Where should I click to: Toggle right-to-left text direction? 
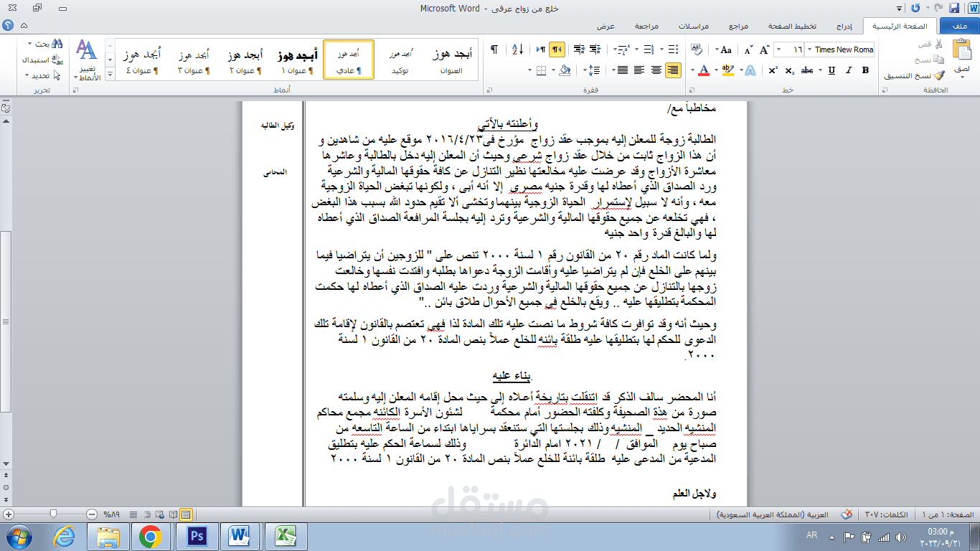point(557,50)
